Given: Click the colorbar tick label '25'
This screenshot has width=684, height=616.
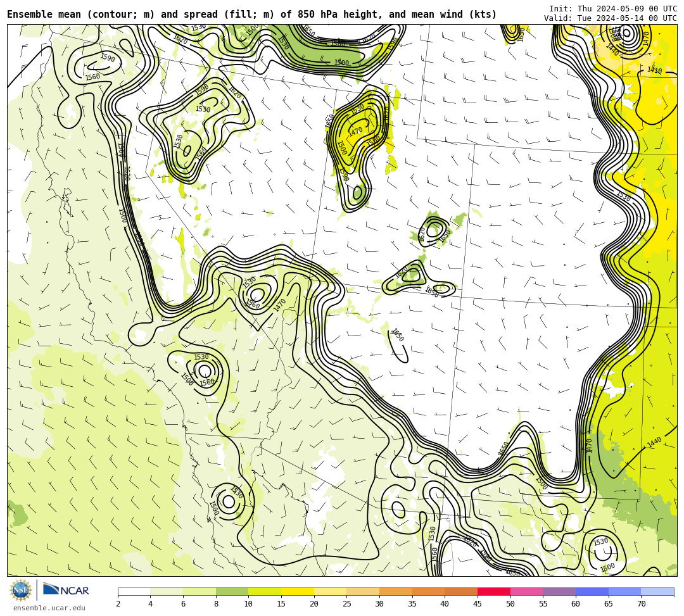Looking at the screenshot, I should [x=347, y=604].
